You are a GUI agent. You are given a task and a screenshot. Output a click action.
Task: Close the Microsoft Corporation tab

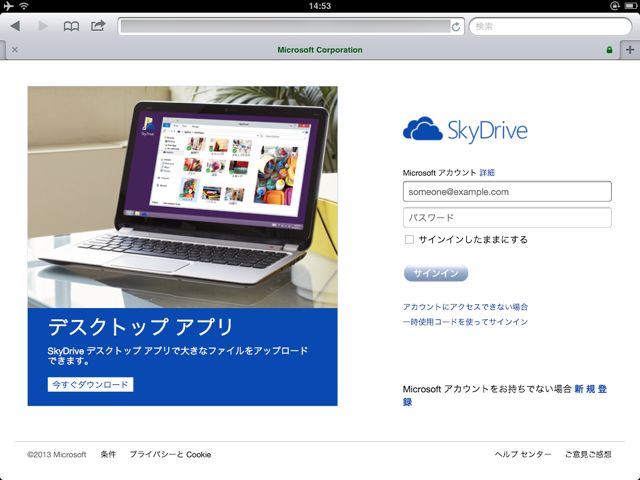(x=15, y=50)
